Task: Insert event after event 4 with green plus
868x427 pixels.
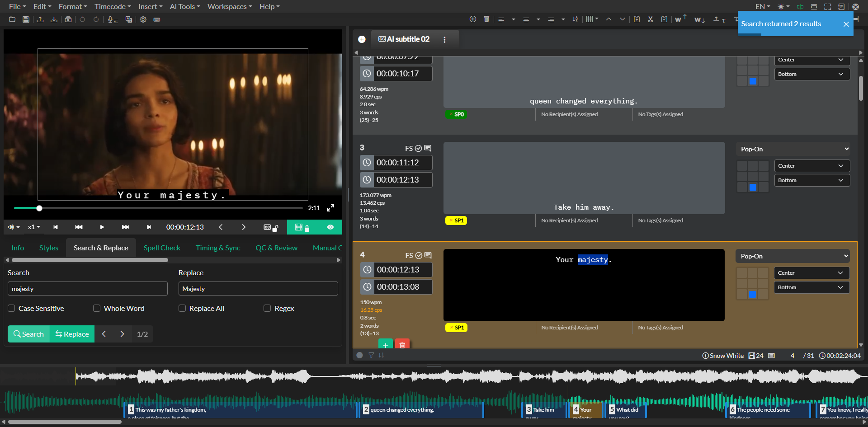Action: (385, 344)
